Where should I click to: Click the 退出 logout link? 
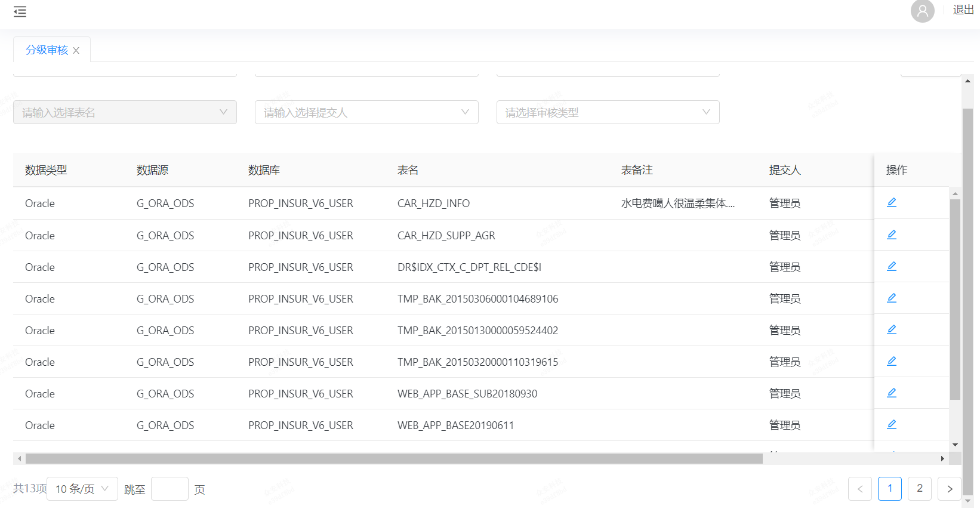tap(963, 10)
